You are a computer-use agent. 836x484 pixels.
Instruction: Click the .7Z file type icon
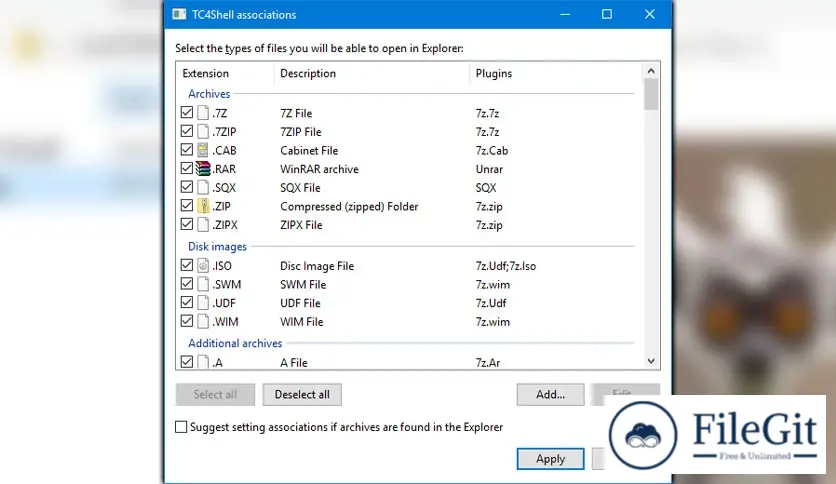203,112
